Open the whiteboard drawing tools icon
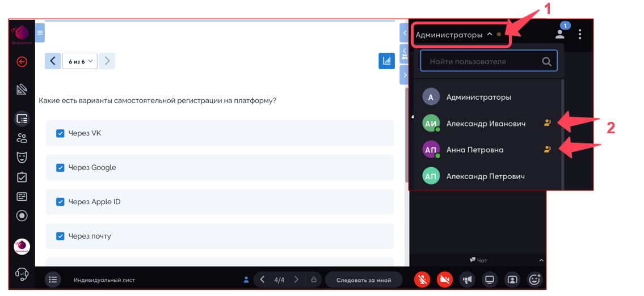The height and width of the screenshot is (296, 644). (22, 89)
